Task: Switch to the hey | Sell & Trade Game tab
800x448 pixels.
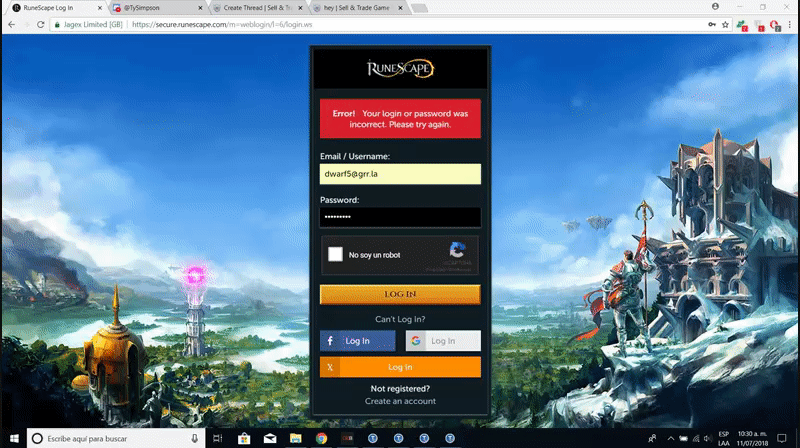Action: point(355,8)
